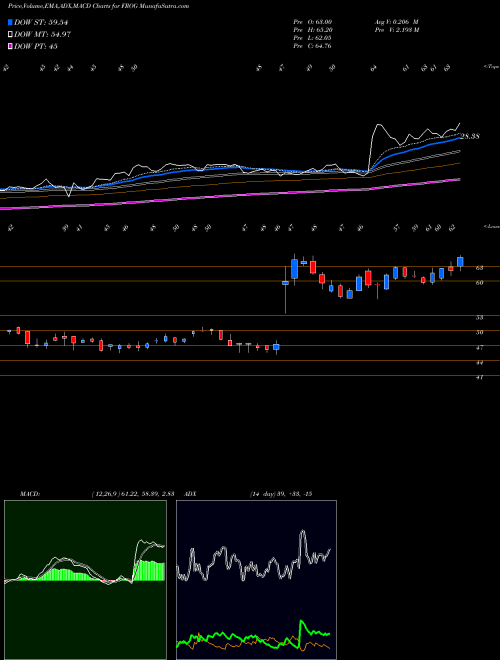The image size is (500, 660).
Task: Click the 47 price level label
Action: tap(479, 348)
